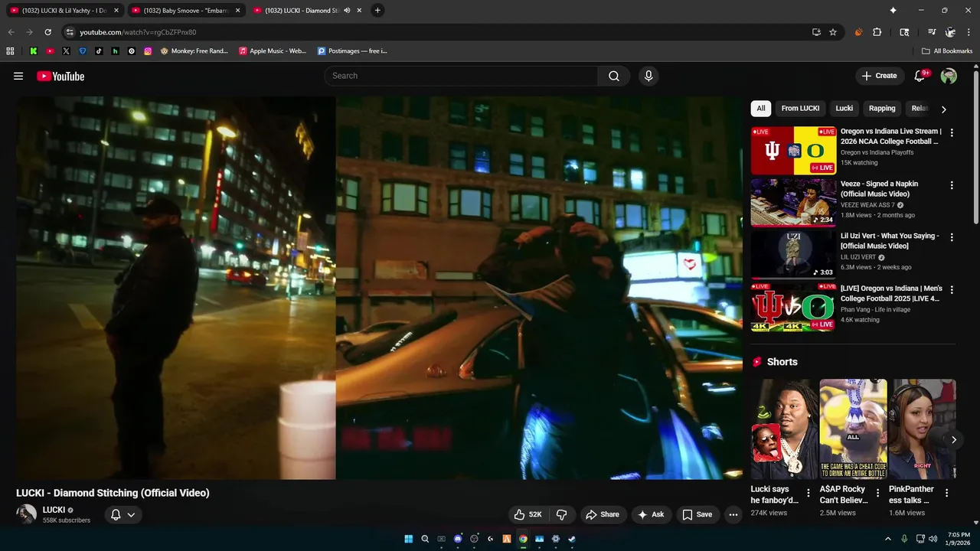Open Steam from the taskbar
This screenshot has width=980, height=551.
[572, 539]
